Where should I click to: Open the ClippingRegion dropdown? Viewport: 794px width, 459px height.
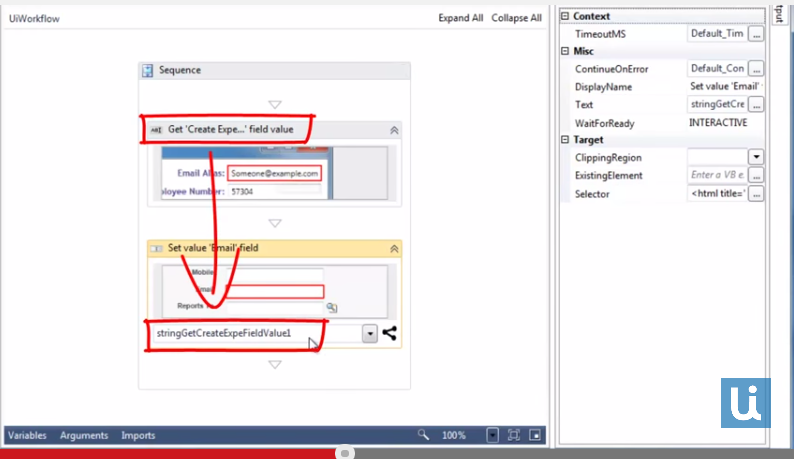pos(756,158)
